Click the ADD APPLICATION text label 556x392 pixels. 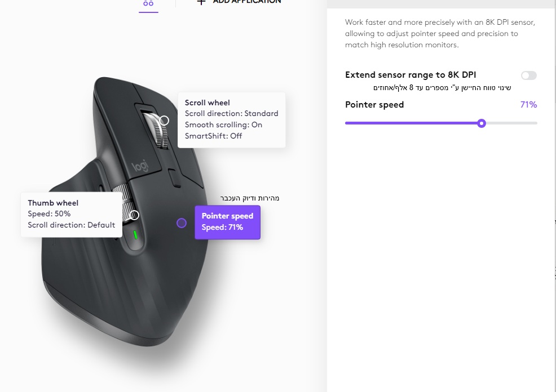246,2
